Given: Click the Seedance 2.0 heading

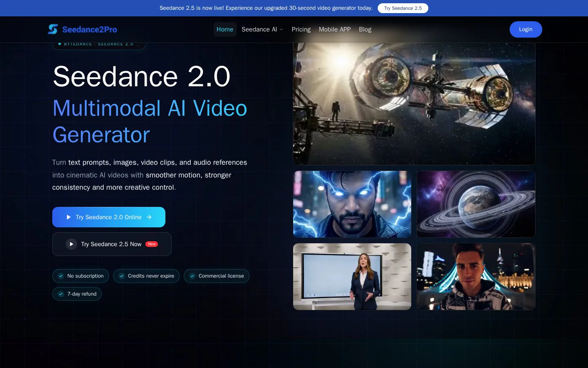Looking at the screenshot, I should (142, 76).
